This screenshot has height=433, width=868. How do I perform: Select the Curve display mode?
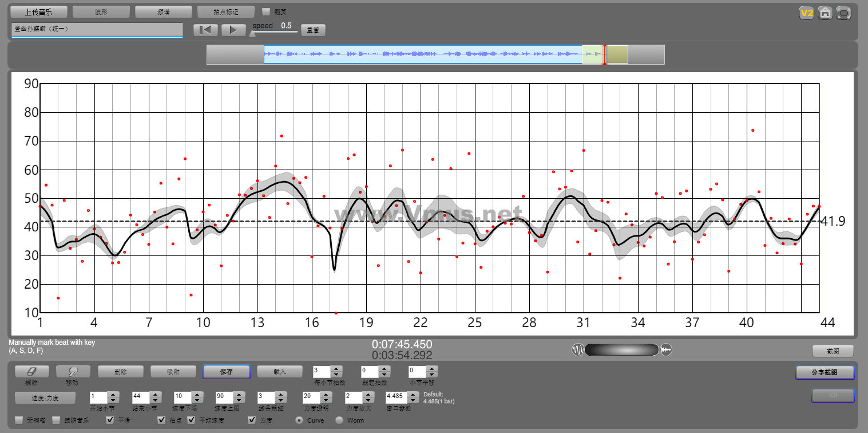point(299,420)
